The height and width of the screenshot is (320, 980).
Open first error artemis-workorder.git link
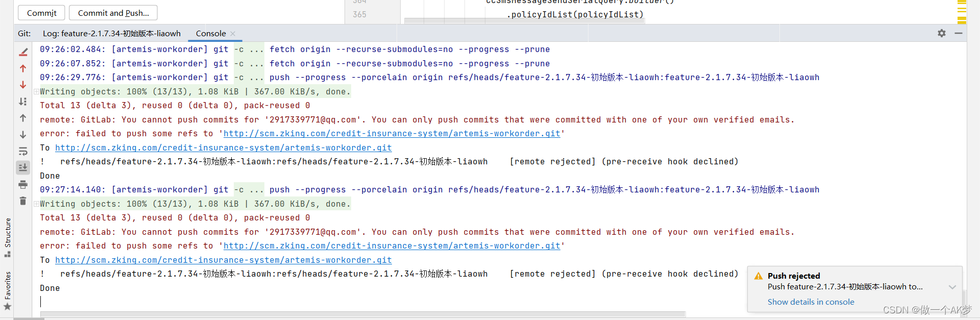coord(392,134)
